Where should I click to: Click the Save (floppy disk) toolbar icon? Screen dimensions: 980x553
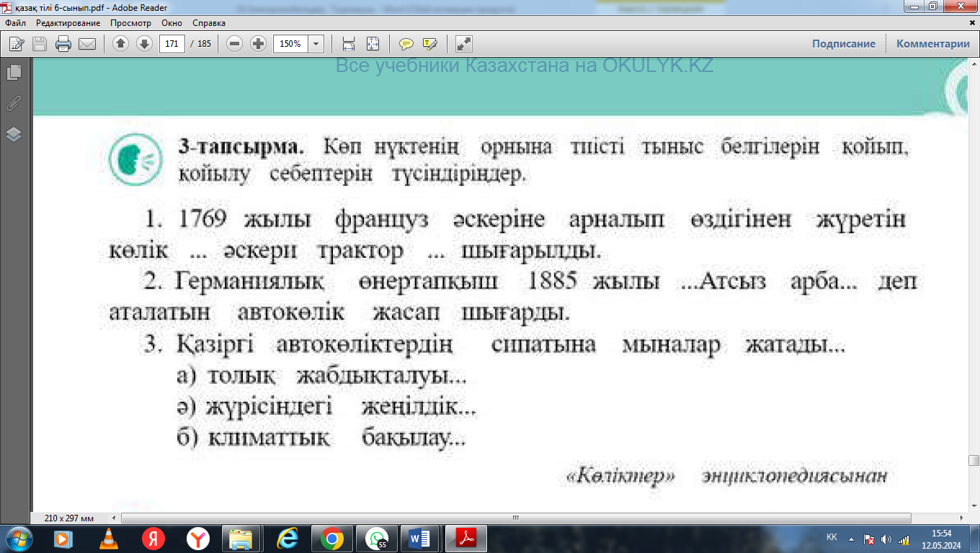click(40, 44)
